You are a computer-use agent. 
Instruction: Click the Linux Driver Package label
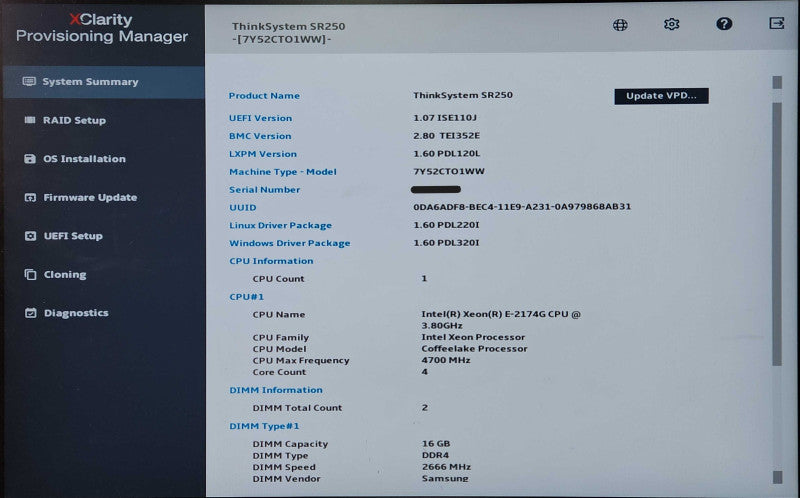(280, 225)
